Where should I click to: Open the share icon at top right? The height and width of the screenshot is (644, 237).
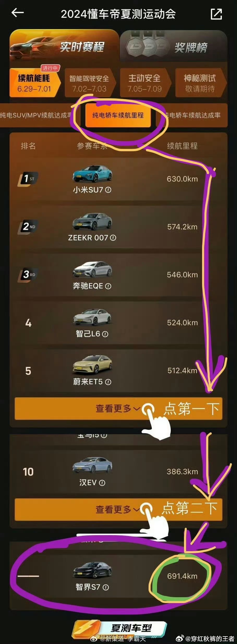click(216, 14)
